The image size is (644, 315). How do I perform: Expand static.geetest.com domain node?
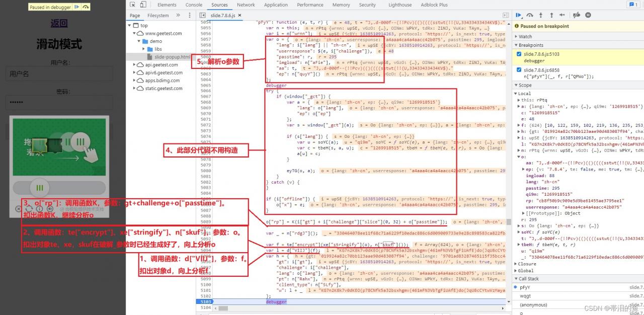coord(135,88)
